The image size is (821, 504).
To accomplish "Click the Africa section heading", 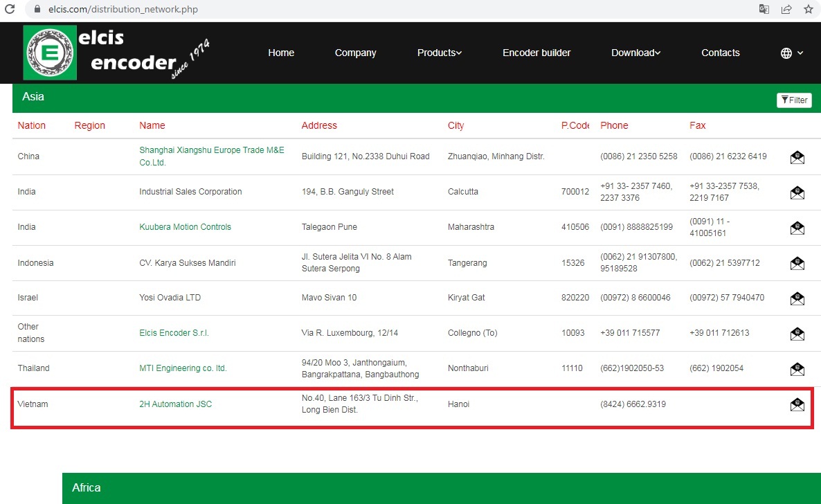I will (87, 488).
